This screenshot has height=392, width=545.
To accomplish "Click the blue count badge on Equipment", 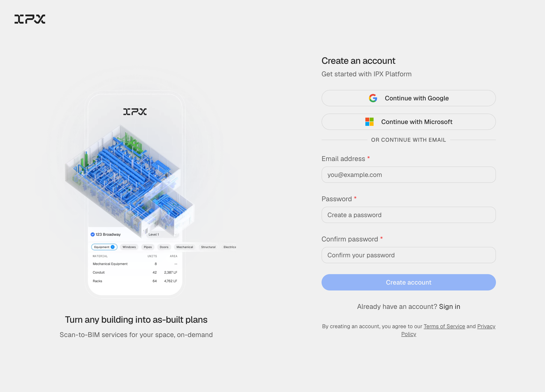I will click(112, 247).
